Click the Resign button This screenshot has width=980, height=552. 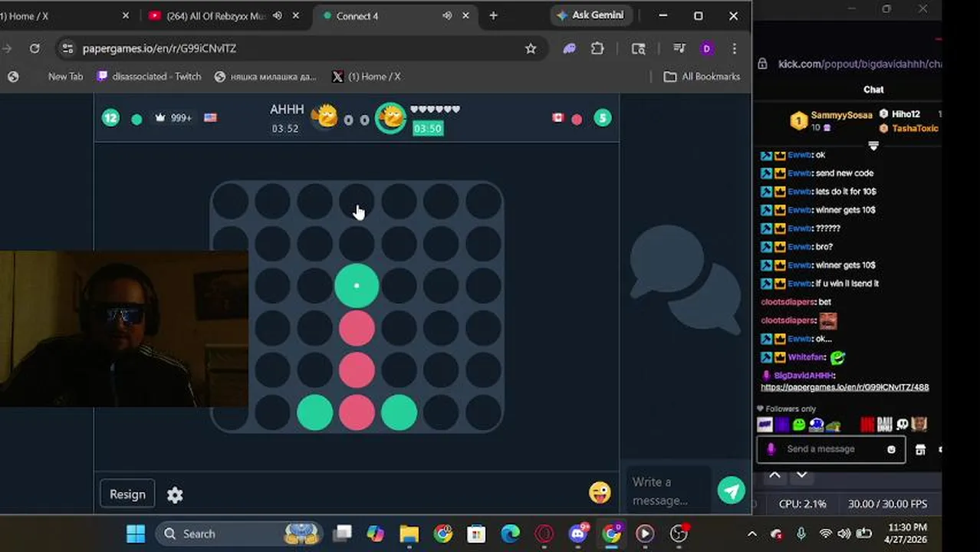[127, 495]
